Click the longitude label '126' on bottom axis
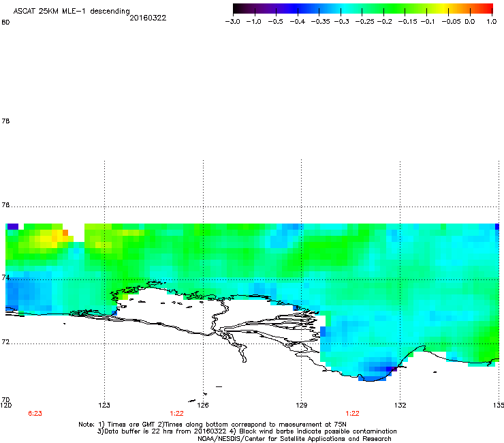This screenshot has width=504, height=443. point(203,405)
